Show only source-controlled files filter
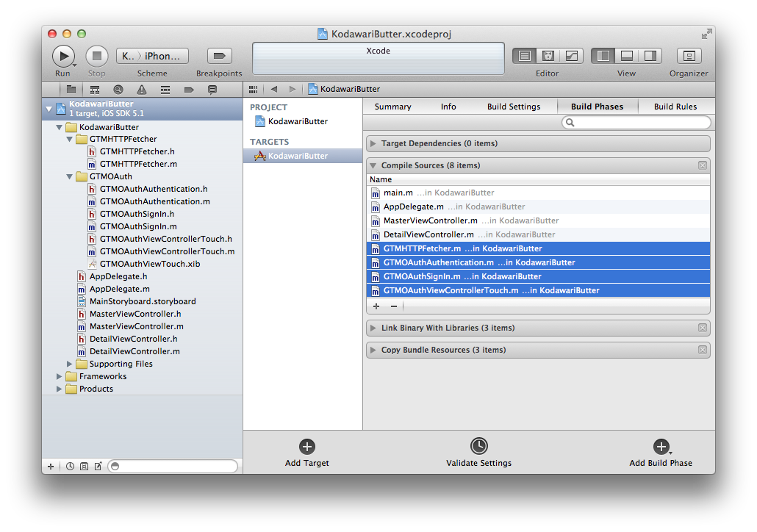Image resolution: width=757 pixels, height=532 pixels. point(85,467)
